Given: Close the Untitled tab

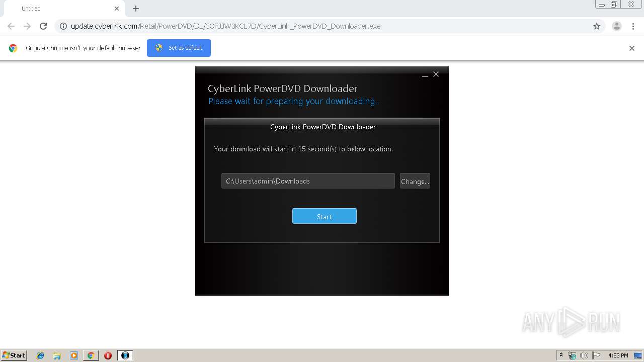Looking at the screenshot, I should point(117,9).
